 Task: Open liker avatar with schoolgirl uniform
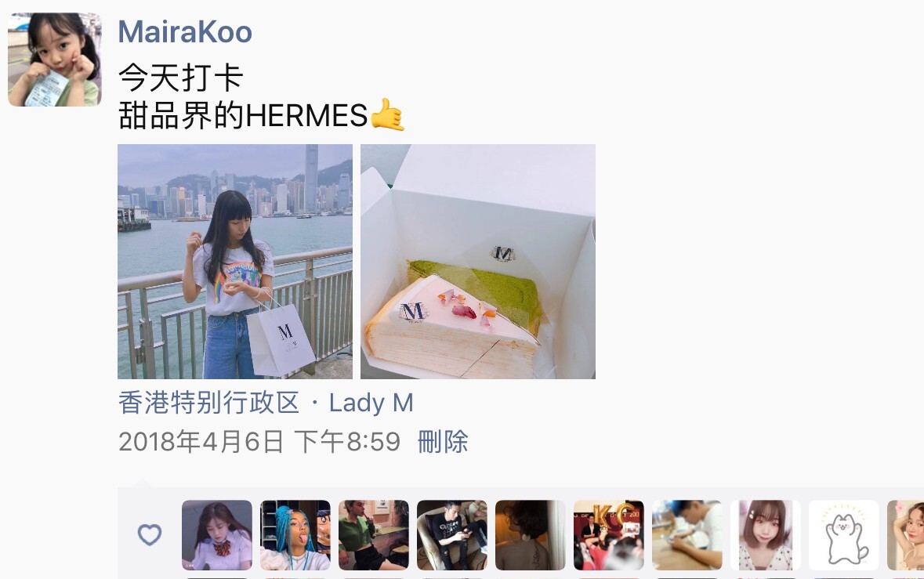click(x=217, y=535)
